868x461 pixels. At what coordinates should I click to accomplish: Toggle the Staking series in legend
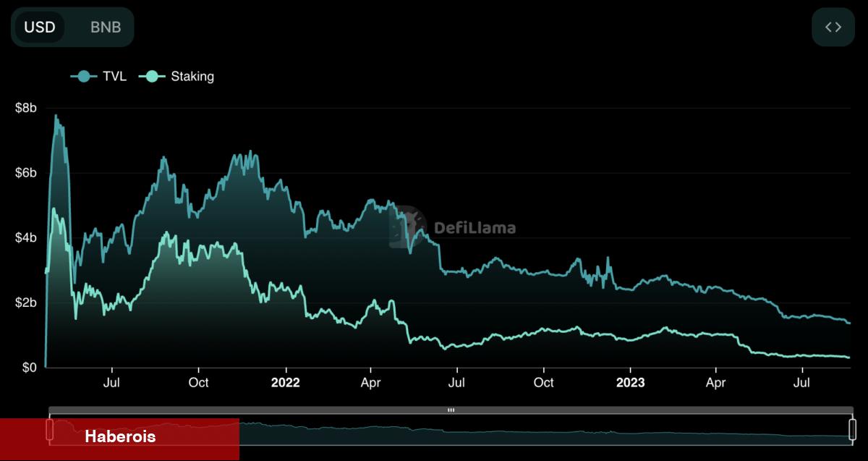[176, 76]
